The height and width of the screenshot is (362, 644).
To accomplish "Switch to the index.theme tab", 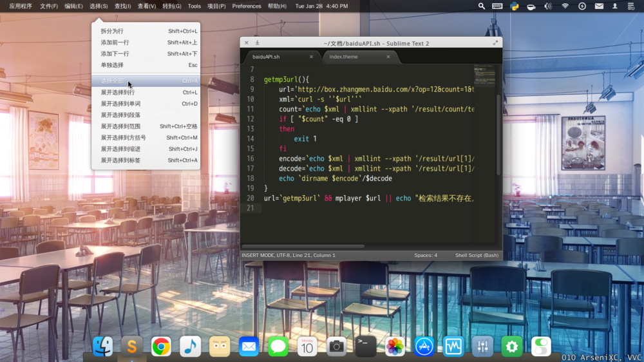I will [344, 57].
